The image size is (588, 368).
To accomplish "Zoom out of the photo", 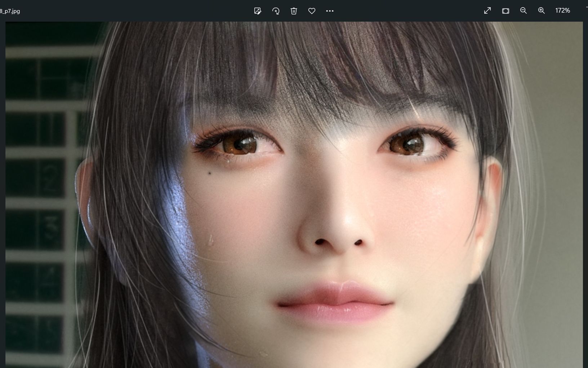I will click(x=524, y=10).
